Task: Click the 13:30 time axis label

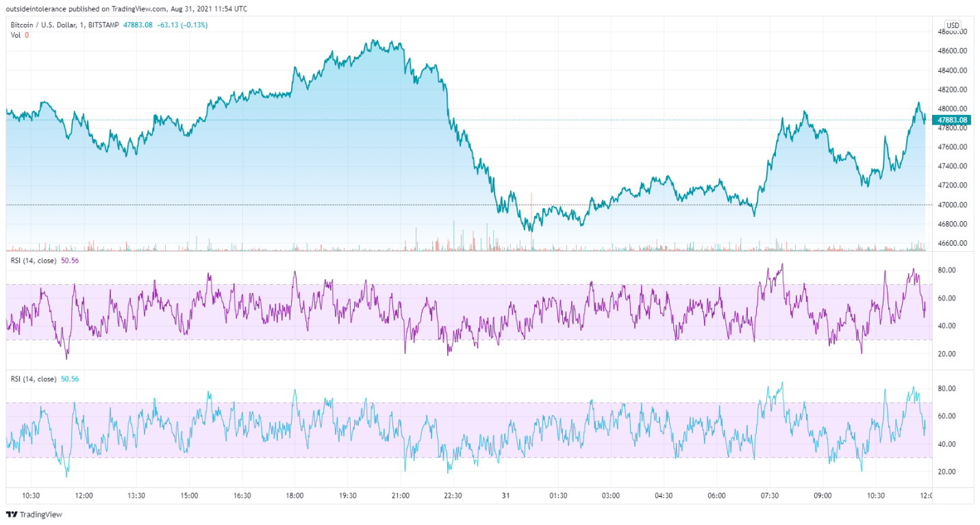Action: 136,496
